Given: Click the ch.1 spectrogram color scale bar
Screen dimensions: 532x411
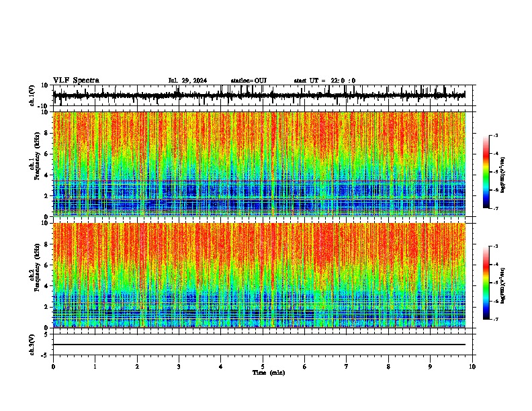Looking at the screenshot, I should tap(486, 172).
